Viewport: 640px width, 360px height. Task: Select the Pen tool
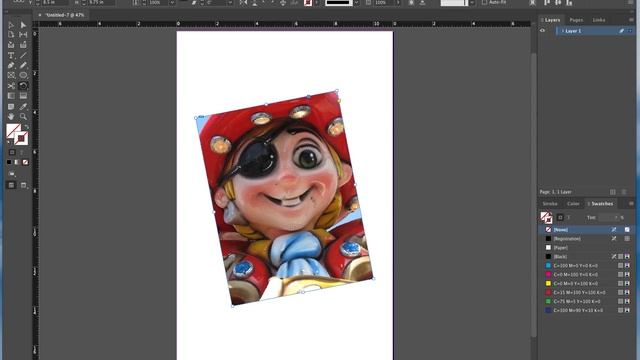pos(11,65)
